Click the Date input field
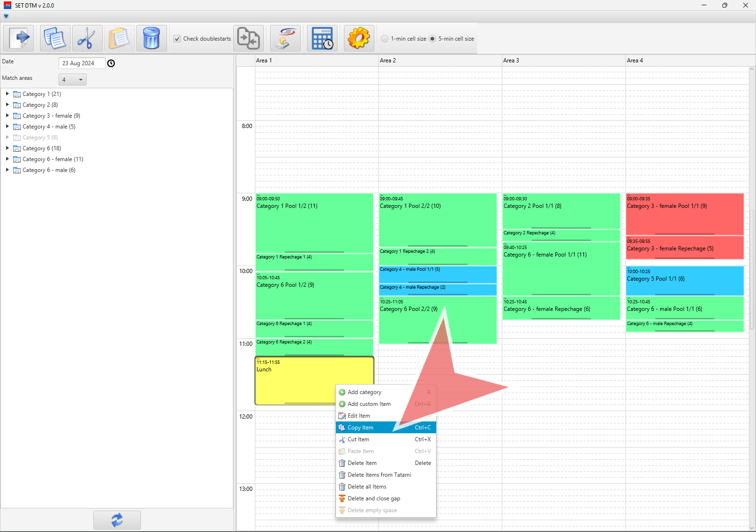This screenshot has width=756, height=532. [81, 63]
